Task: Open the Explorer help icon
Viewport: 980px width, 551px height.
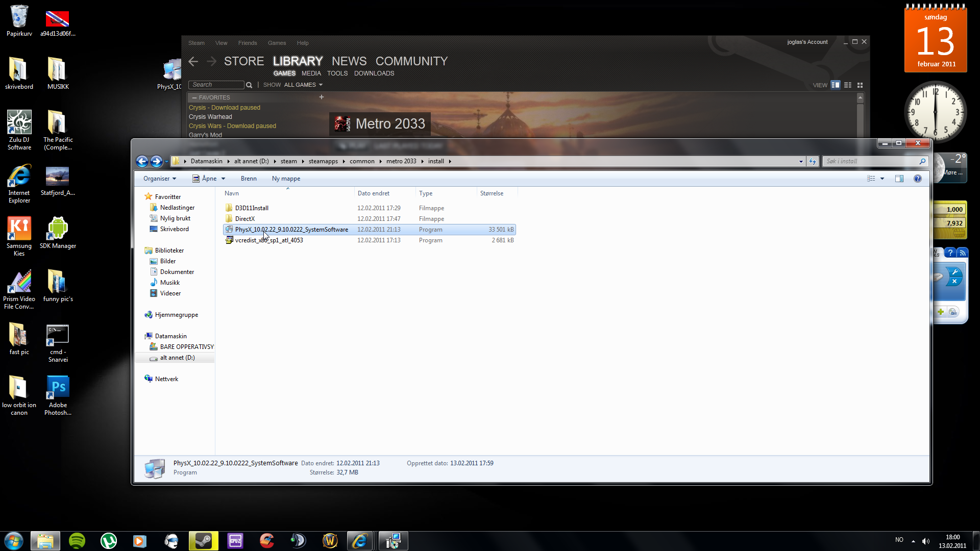Action: [x=917, y=179]
